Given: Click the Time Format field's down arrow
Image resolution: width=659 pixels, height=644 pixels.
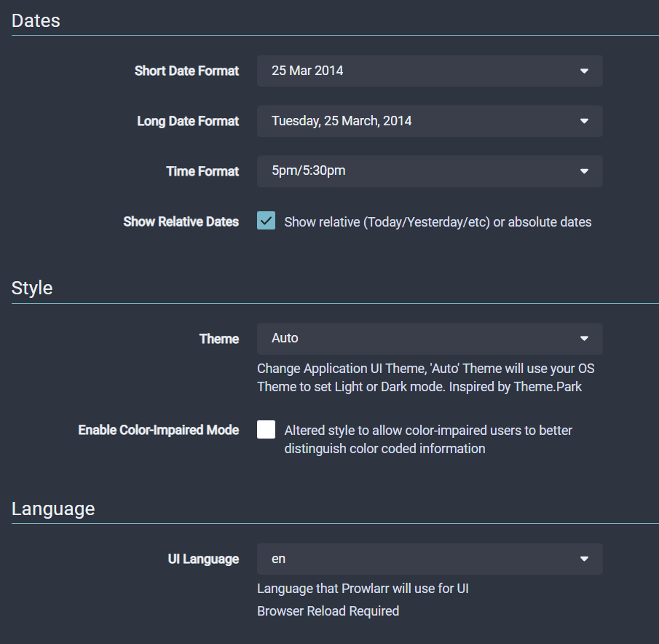Looking at the screenshot, I should 584,171.
